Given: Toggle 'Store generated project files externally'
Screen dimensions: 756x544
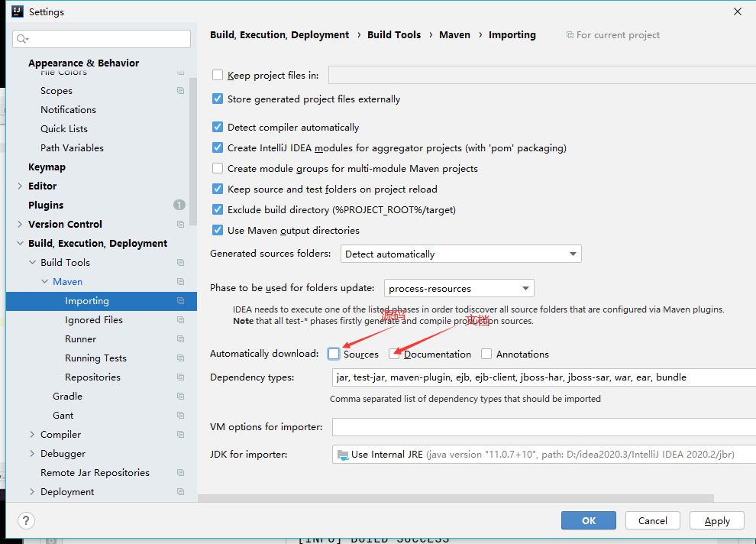Looking at the screenshot, I should point(218,99).
